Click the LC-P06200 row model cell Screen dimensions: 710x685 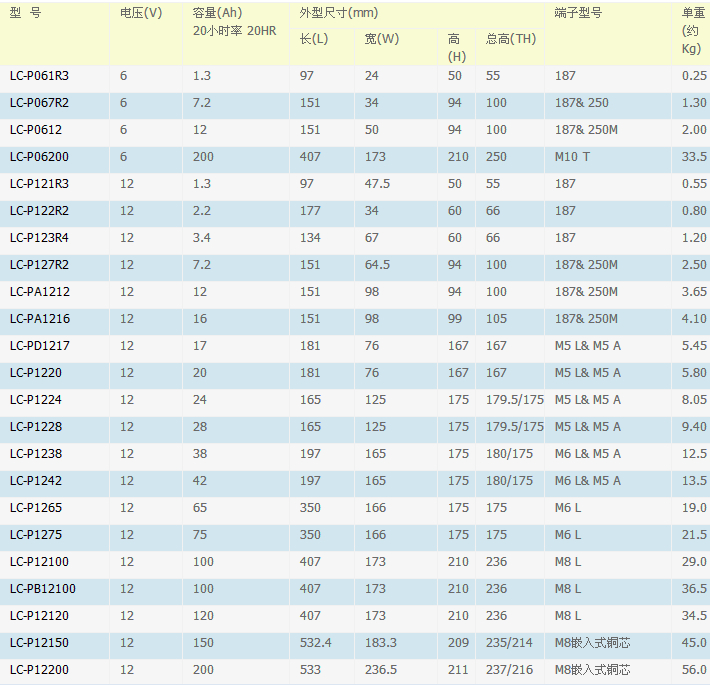(39, 157)
